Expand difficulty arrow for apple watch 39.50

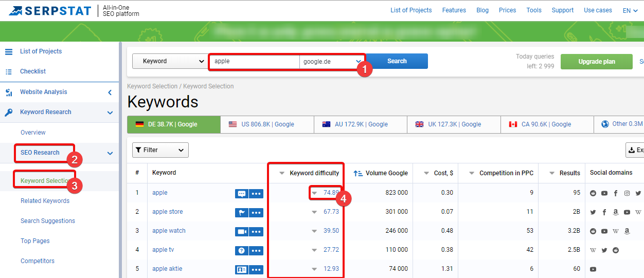pos(314,231)
